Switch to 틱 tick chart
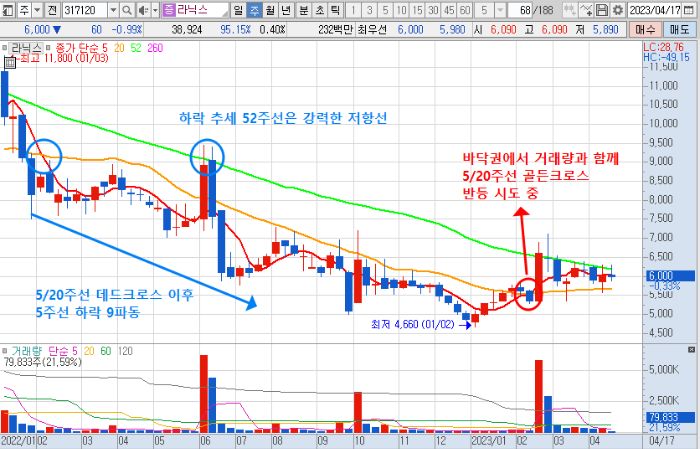This screenshot has height=449, width=700. pyautogui.click(x=336, y=9)
